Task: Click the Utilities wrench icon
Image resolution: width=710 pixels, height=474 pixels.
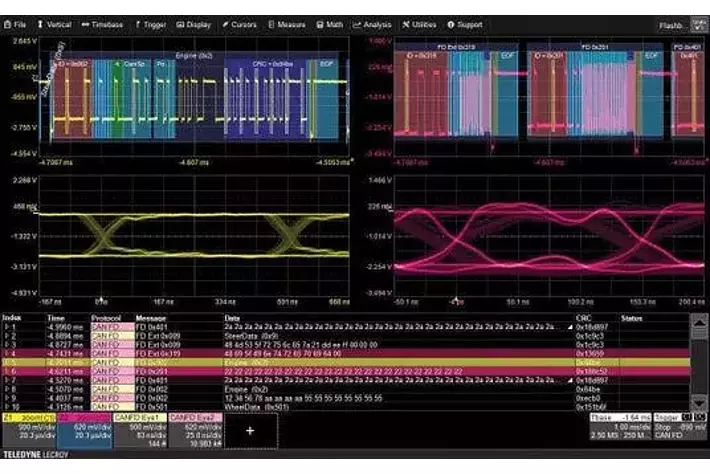Action: click(404, 23)
